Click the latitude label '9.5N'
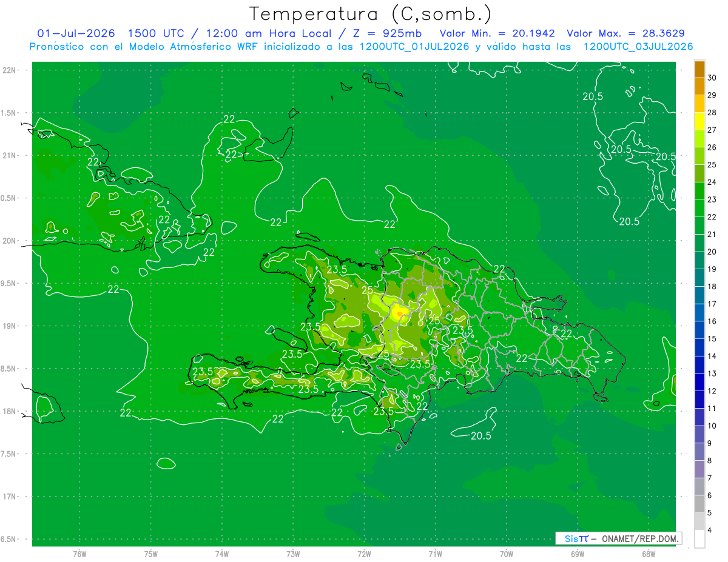 [9, 284]
